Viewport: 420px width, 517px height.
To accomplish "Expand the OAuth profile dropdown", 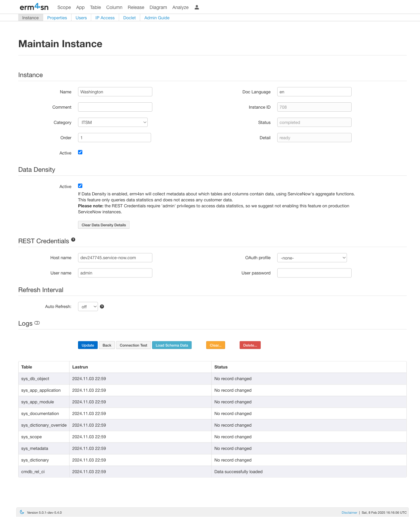I will pos(312,258).
